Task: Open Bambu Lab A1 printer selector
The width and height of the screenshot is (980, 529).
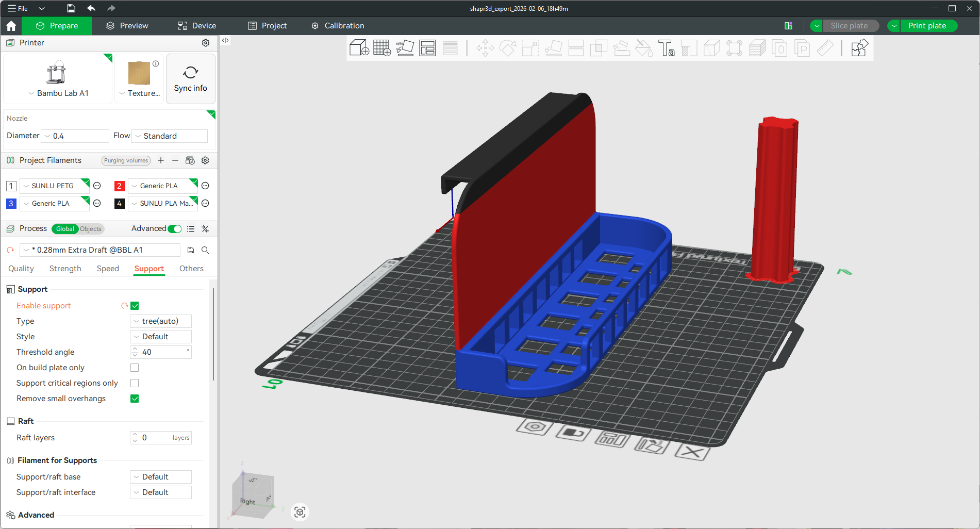Action: point(58,79)
